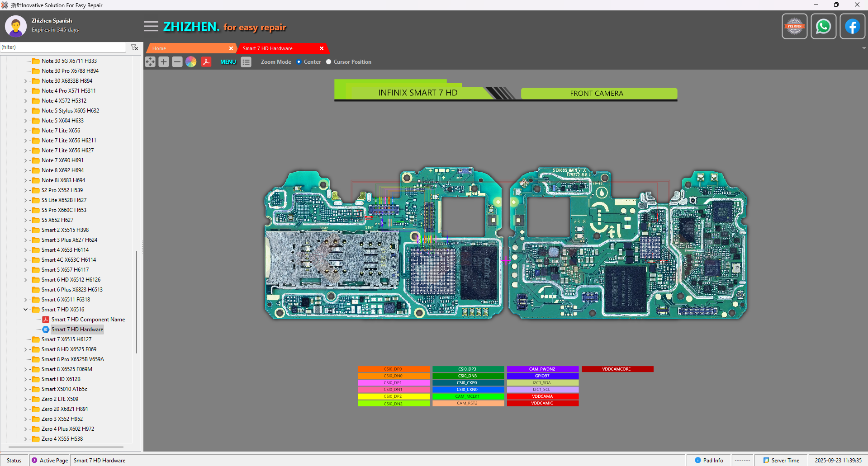Viewport: 868px width, 466px height.
Task: Highlight the CSI0_DP2 yellow signal
Action: [x=394, y=396]
